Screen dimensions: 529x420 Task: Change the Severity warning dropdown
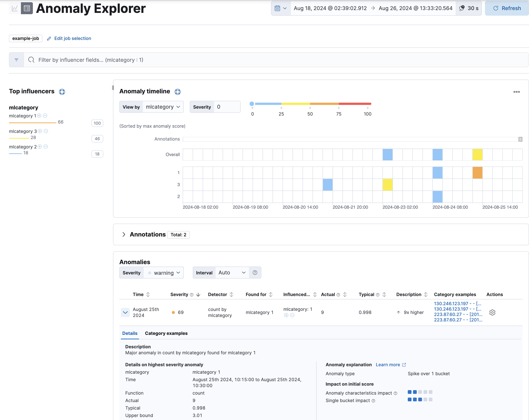[x=163, y=272]
